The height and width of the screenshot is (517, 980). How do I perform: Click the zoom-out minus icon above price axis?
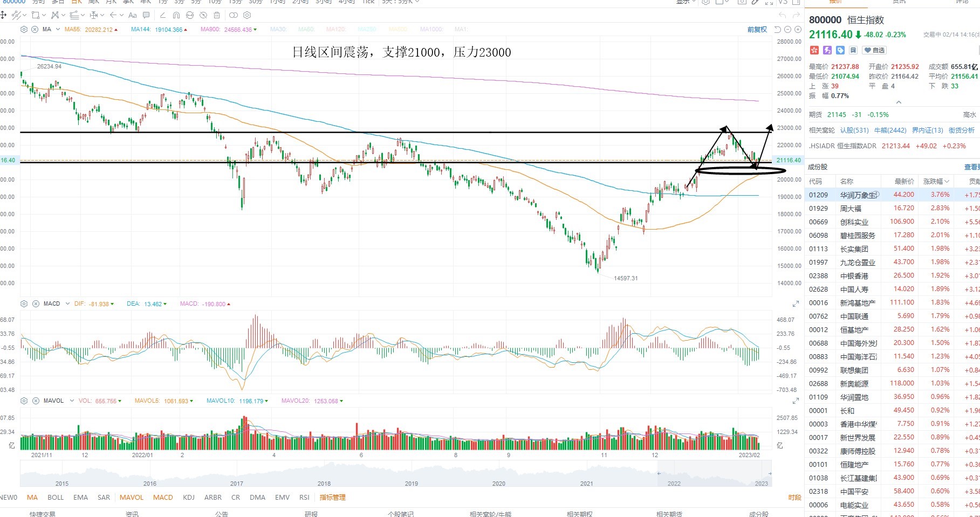click(787, 29)
